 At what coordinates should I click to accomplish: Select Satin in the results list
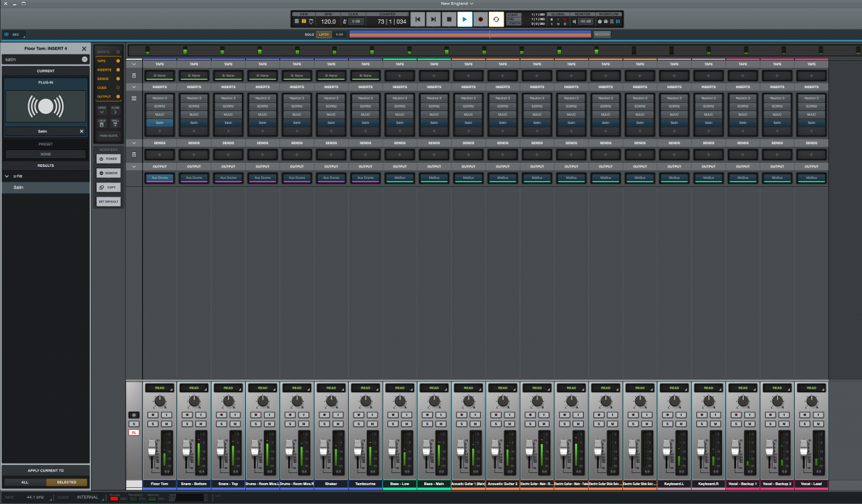point(46,187)
